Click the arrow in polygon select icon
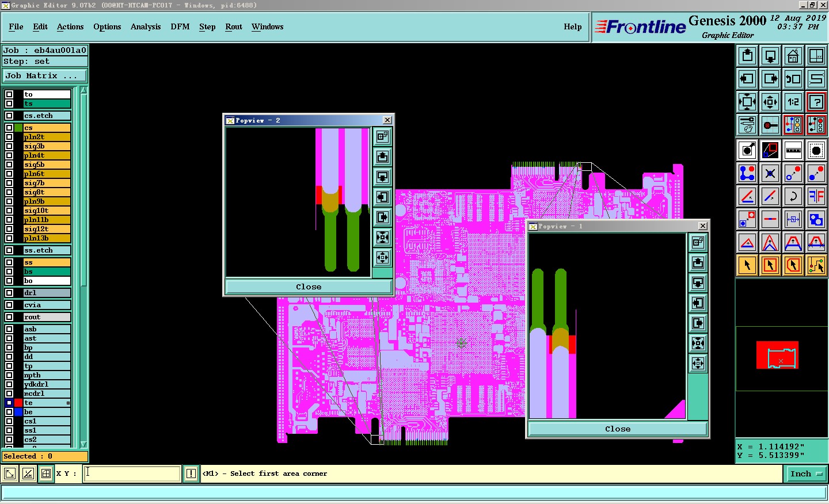 pyautogui.click(x=793, y=265)
